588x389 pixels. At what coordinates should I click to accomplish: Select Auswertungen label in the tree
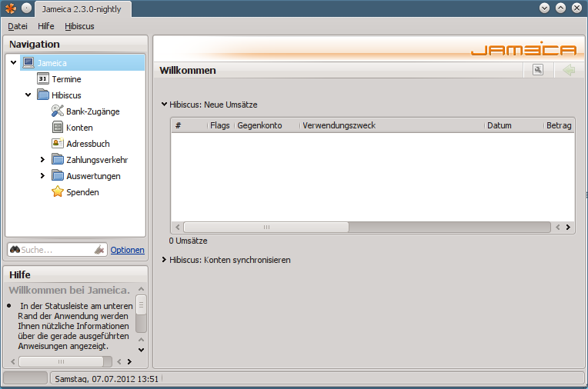pyautogui.click(x=93, y=176)
